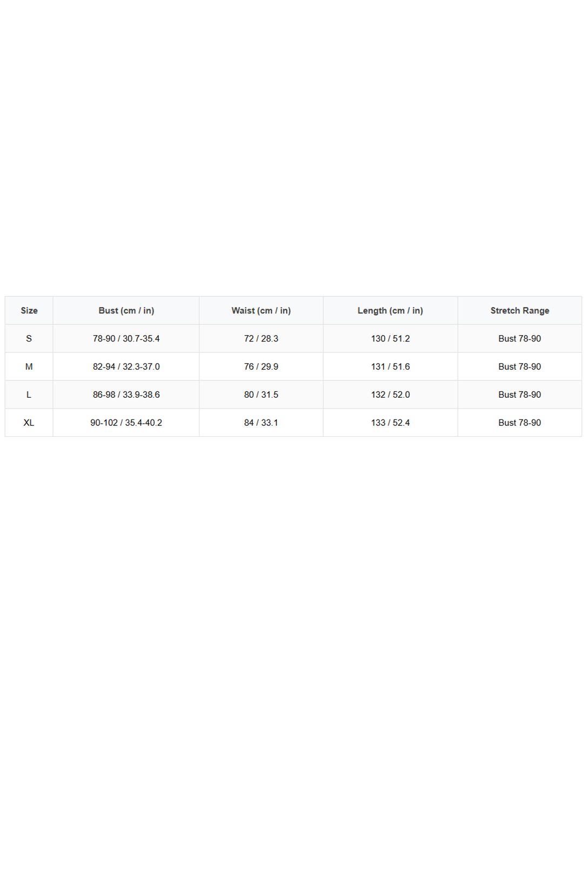The image size is (588, 882).
Task: Click the Stretch Range column header
Action: [x=519, y=310]
